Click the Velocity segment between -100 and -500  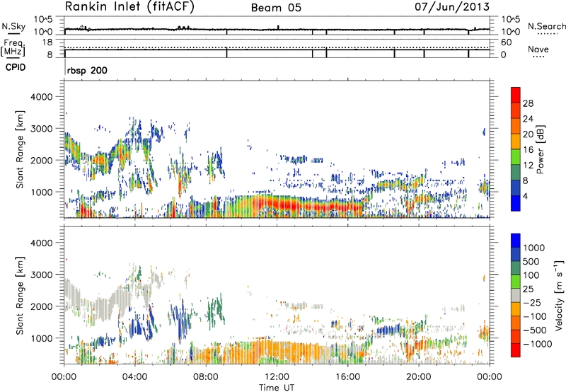(516, 323)
